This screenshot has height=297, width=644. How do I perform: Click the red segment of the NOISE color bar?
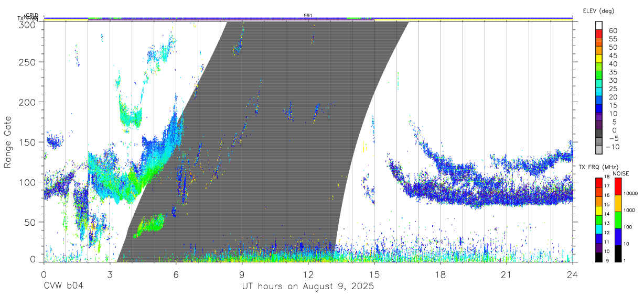[x=617, y=186]
